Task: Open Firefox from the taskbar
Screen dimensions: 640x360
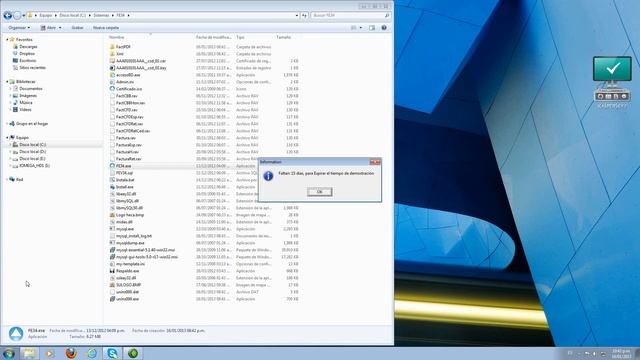Action: (x=71, y=353)
